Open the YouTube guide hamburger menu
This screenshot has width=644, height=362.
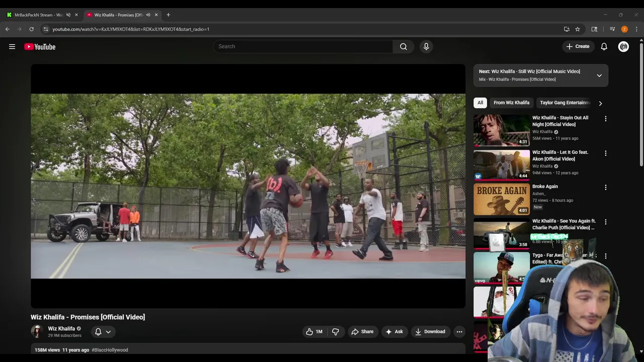[12, 47]
